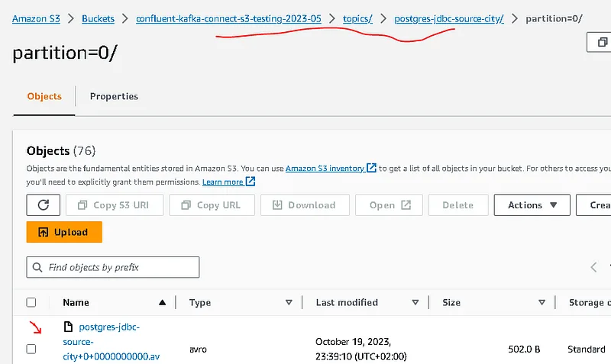Click the external link icon beside Amazon S3 inventory
This screenshot has width=611, height=364.
tap(371, 168)
